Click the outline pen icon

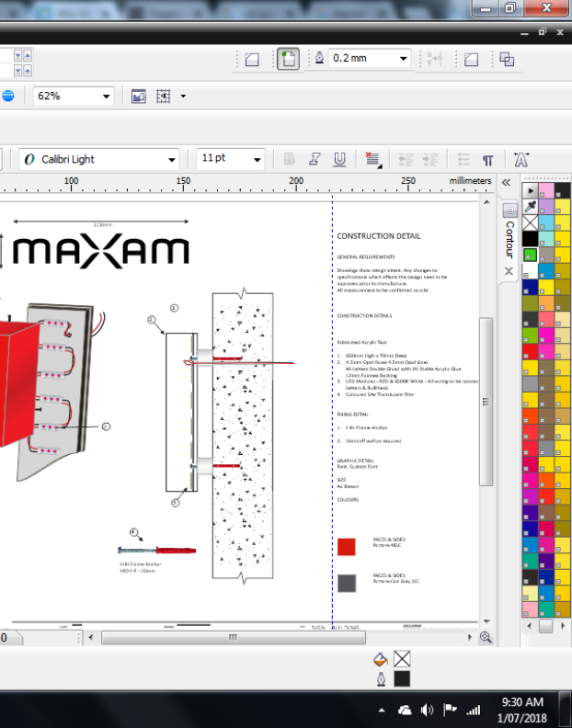(x=319, y=58)
